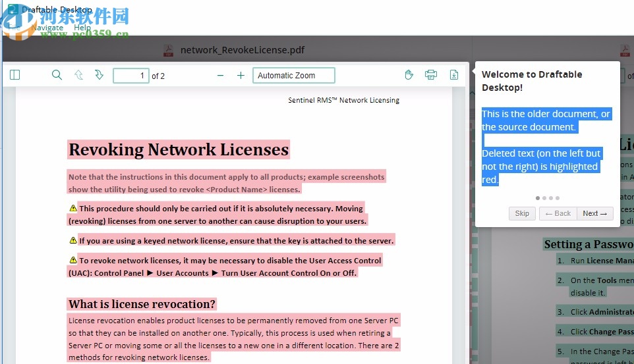Download the document via save icon
This screenshot has height=364, width=634.
coord(454,75)
